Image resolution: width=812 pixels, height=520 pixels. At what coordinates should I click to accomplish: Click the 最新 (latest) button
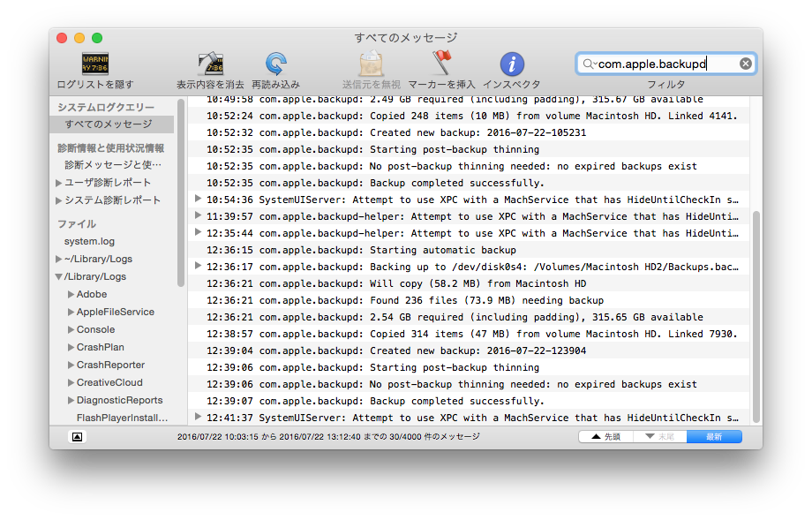(714, 437)
